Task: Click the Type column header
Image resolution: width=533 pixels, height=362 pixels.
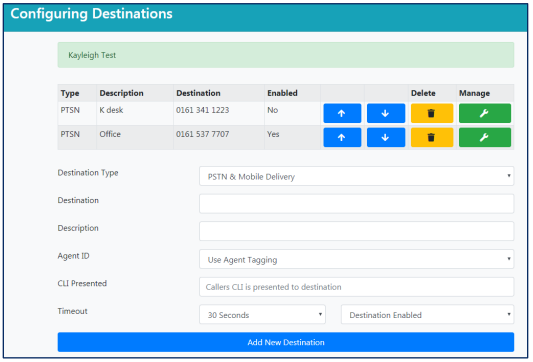Action: pos(70,93)
